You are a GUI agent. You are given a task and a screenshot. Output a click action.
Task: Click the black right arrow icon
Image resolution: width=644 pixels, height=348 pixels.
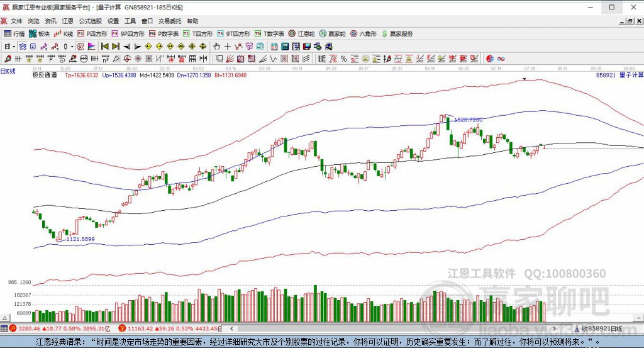point(138,47)
